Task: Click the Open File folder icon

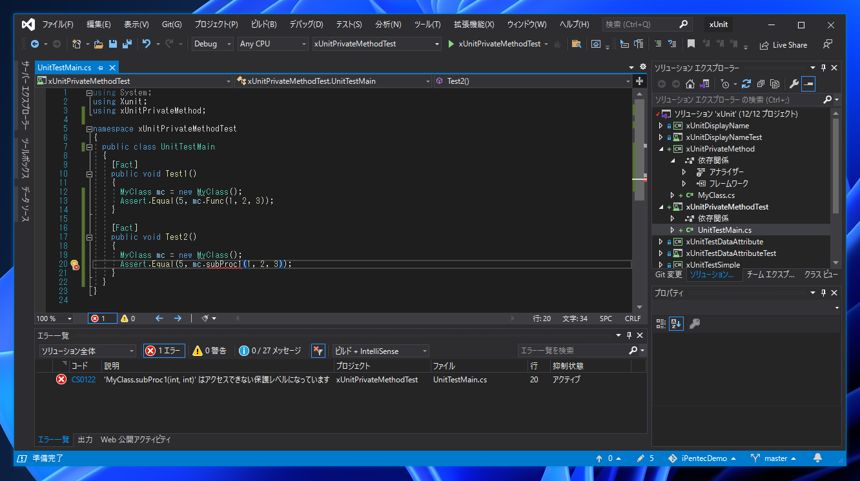Action: point(98,44)
